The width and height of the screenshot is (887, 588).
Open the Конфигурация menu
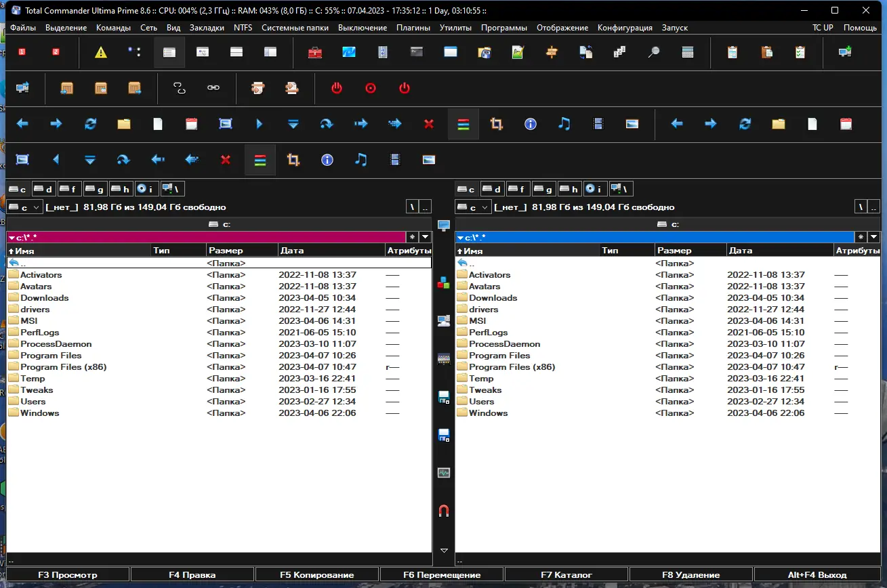(x=625, y=28)
